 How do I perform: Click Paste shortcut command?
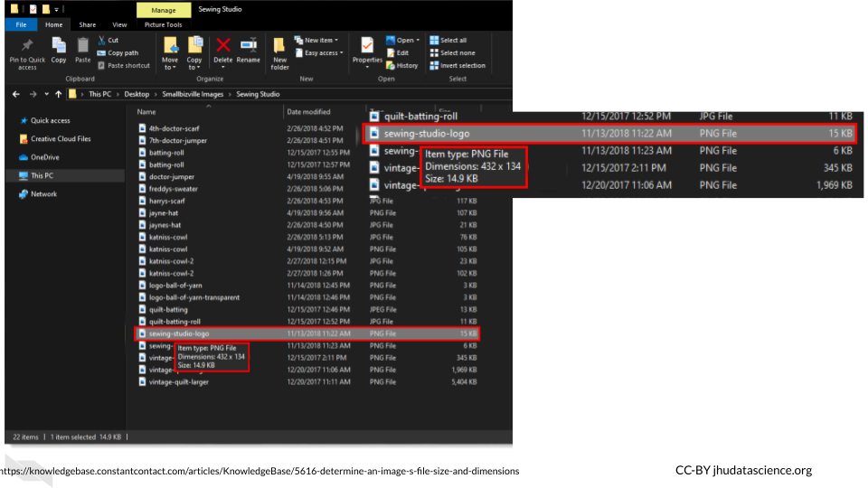pyautogui.click(x=124, y=65)
